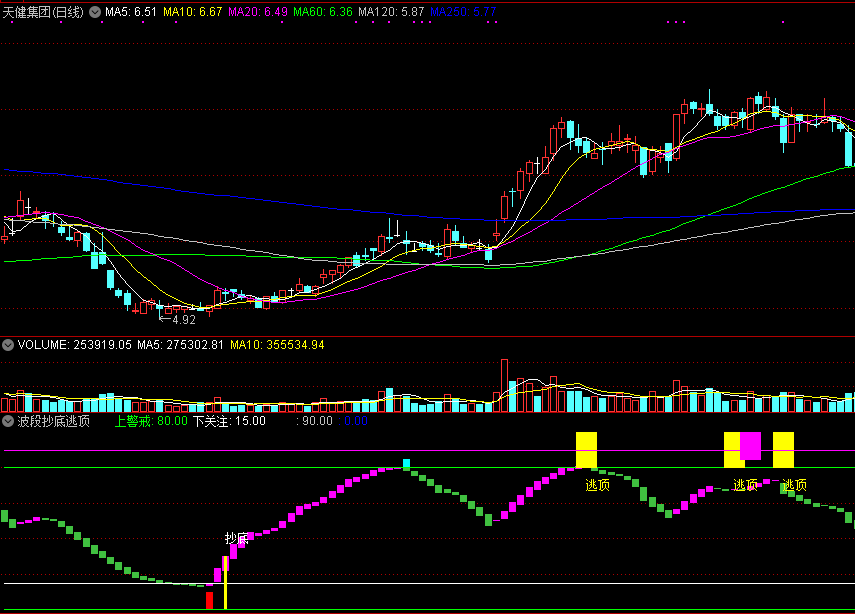Select the MA20: 6.49 label
Screen dimensions: 855x614
[x=258, y=12]
